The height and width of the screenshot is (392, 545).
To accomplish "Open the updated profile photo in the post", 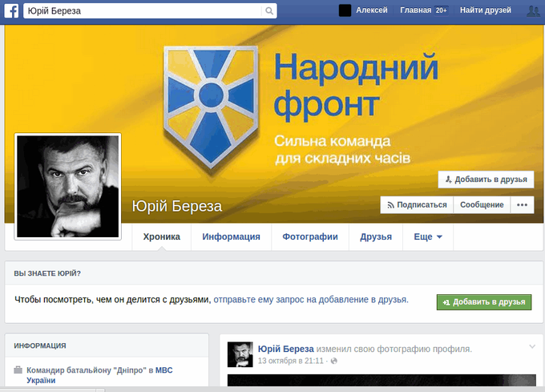I will [381, 380].
